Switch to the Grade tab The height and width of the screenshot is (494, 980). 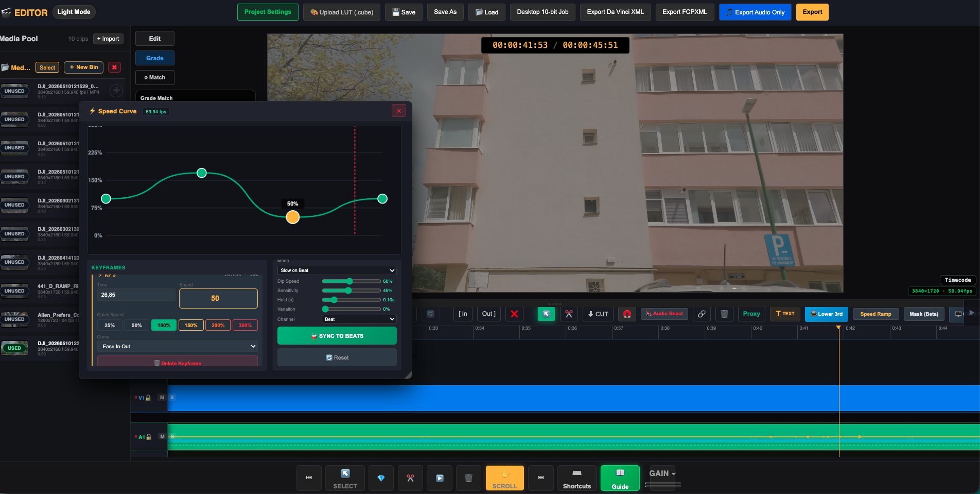[x=154, y=58]
